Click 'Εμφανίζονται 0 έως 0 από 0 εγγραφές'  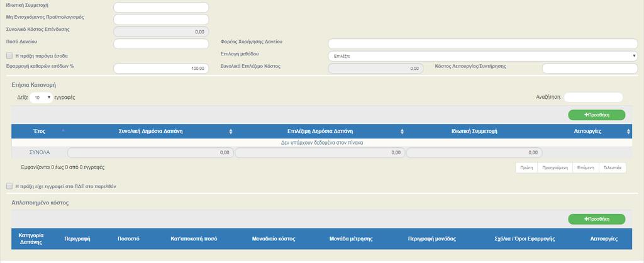[62, 167]
